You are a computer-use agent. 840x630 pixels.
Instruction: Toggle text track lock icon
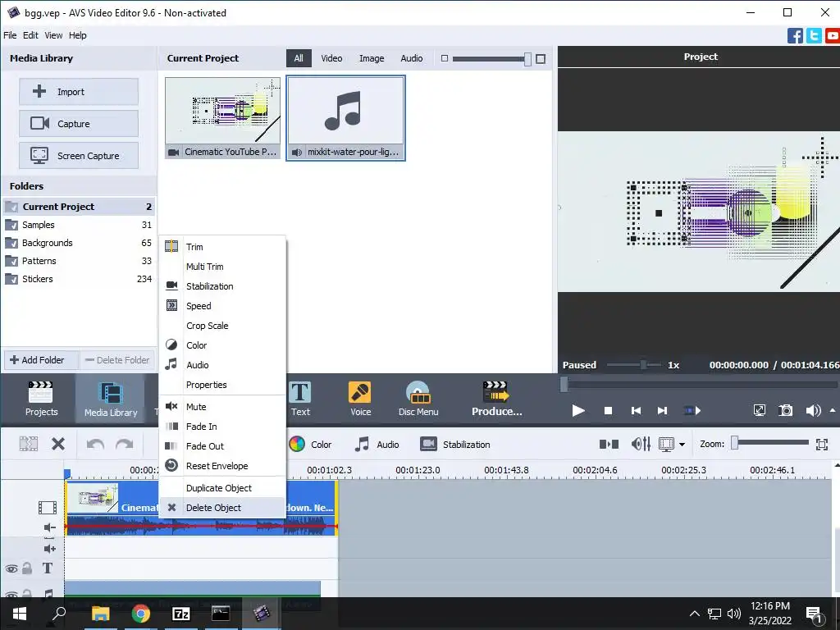(27, 568)
